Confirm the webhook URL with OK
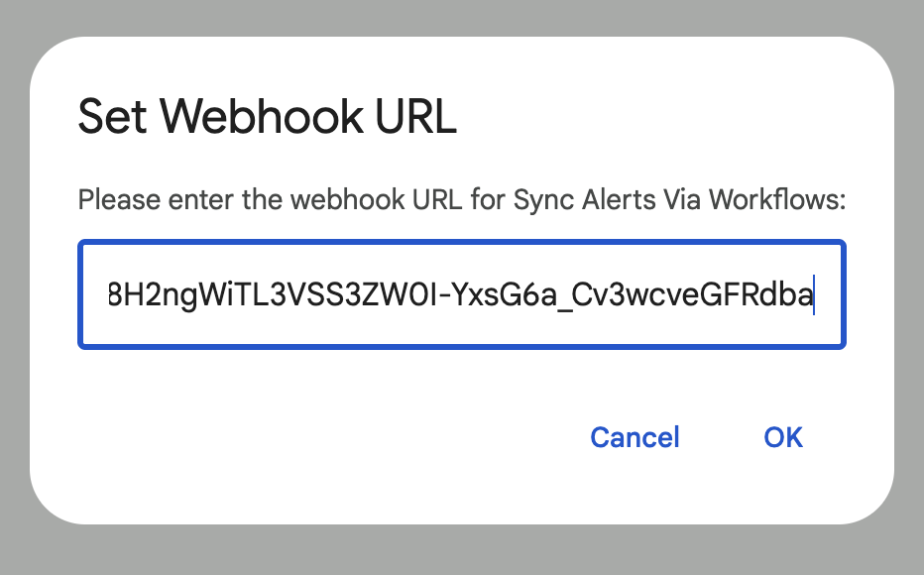Viewport: 924px width, 575px height. coord(783,437)
